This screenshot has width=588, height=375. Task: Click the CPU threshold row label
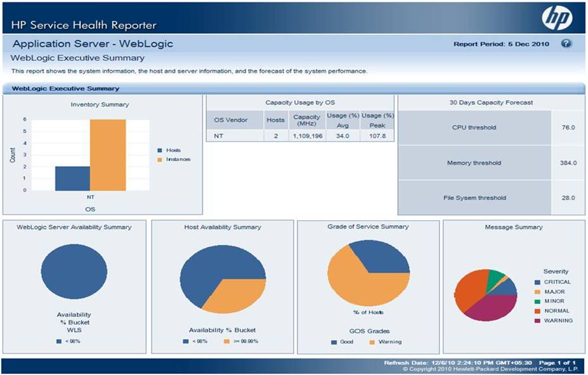tap(474, 128)
